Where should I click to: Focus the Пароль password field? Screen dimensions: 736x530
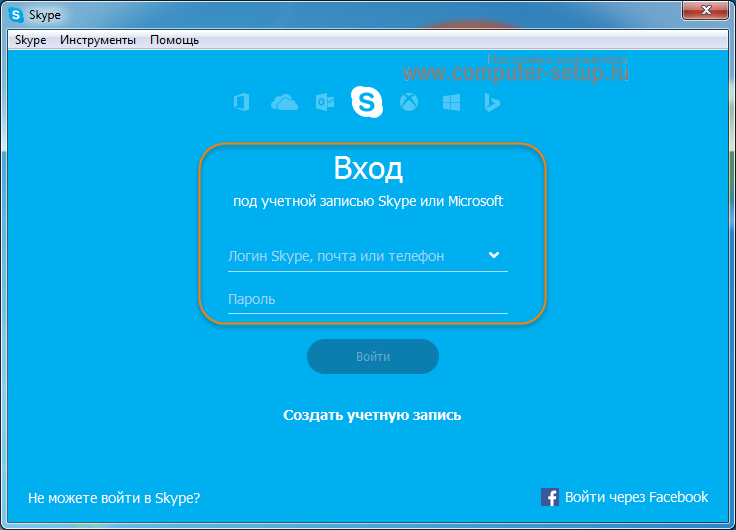pos(368,300)
